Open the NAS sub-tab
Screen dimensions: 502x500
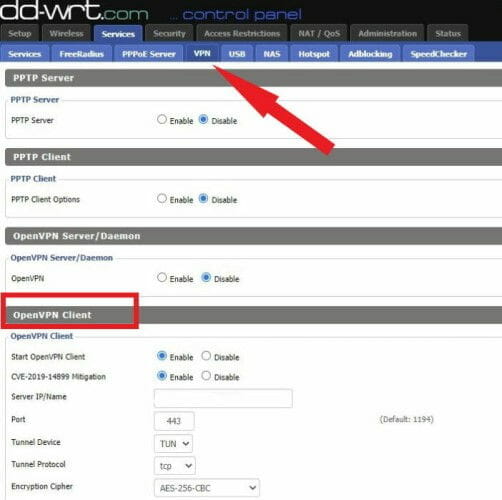272,54
